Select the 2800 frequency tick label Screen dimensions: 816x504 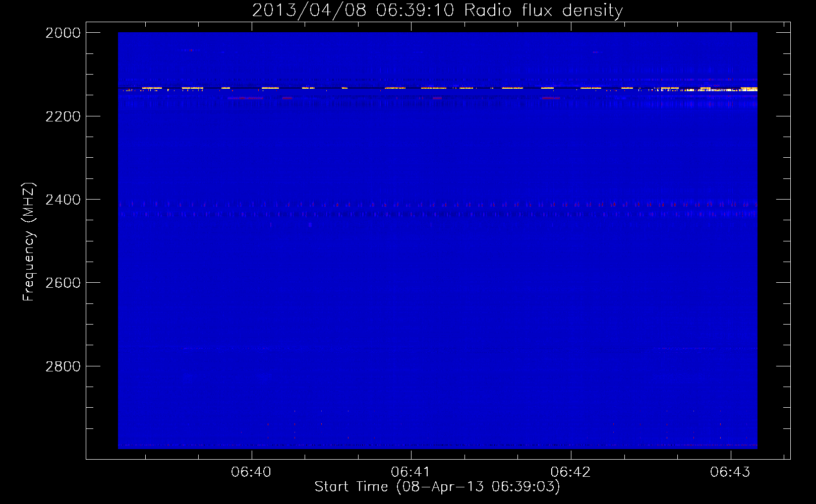point(63,366)
